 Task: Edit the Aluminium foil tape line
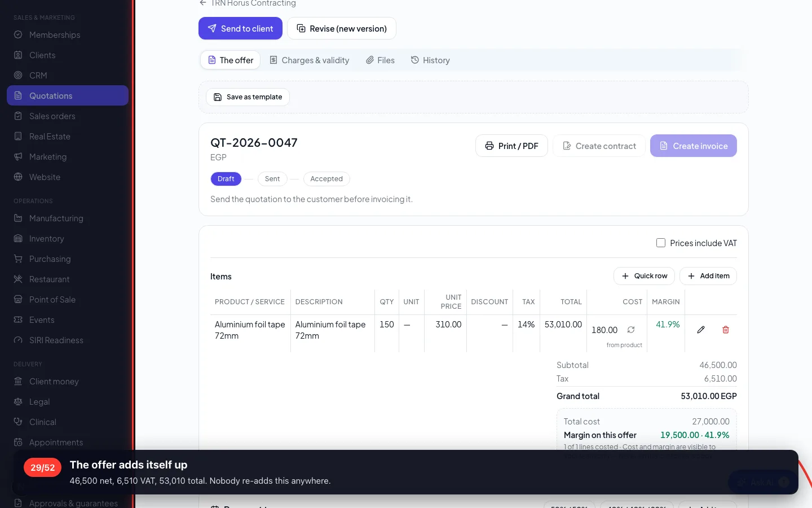pos(701,330)
